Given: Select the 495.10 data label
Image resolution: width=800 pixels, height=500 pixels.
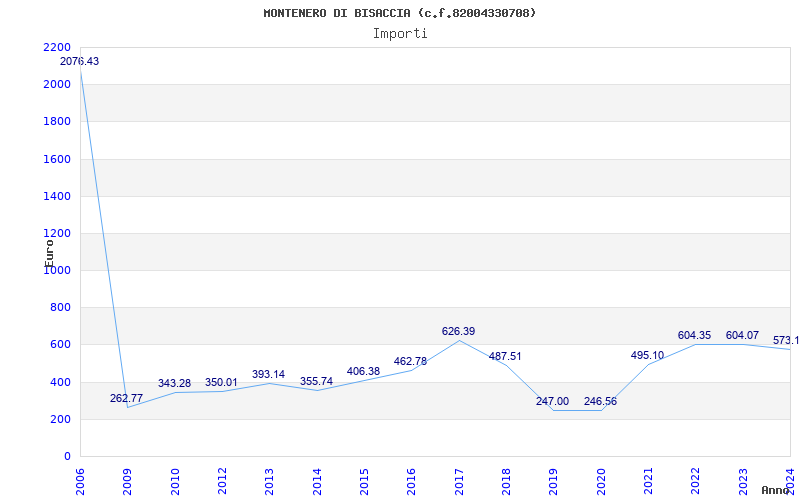Looking at the screenshot, I should click(x=647, y=356).
